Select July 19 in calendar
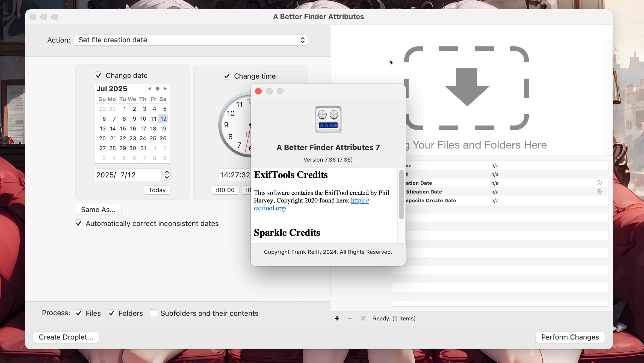This screenshot has height=363, width=644. click(x=163, y=129)
